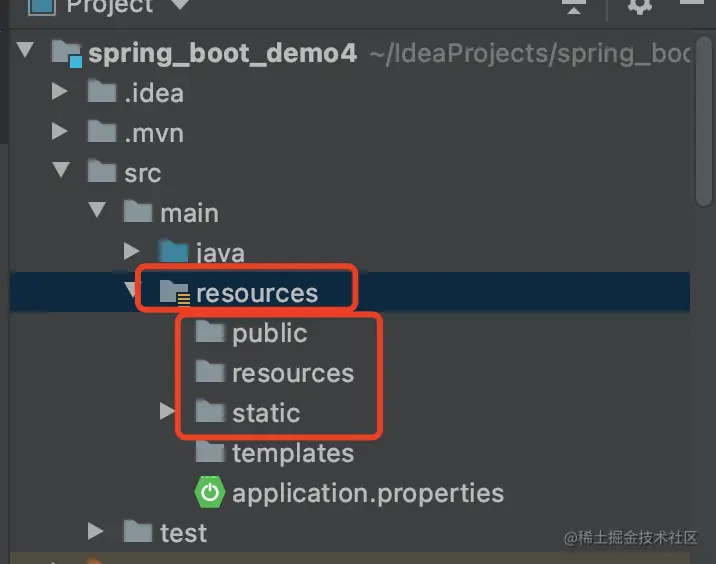Collapse the src folder arrow
Screen dimensions: 716x564
coord(61,169)
